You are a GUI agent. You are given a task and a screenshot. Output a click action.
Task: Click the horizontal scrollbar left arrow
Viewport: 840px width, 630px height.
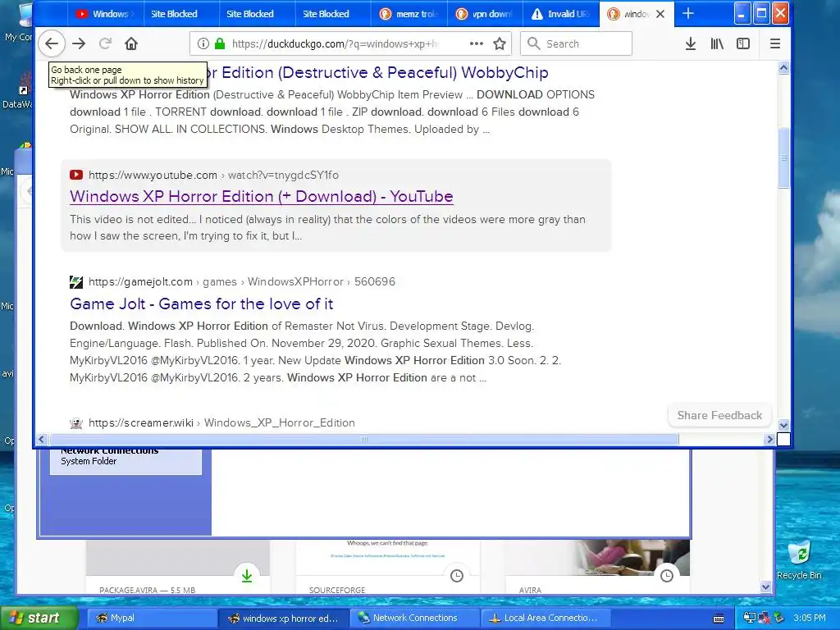[x=42, y=440]
